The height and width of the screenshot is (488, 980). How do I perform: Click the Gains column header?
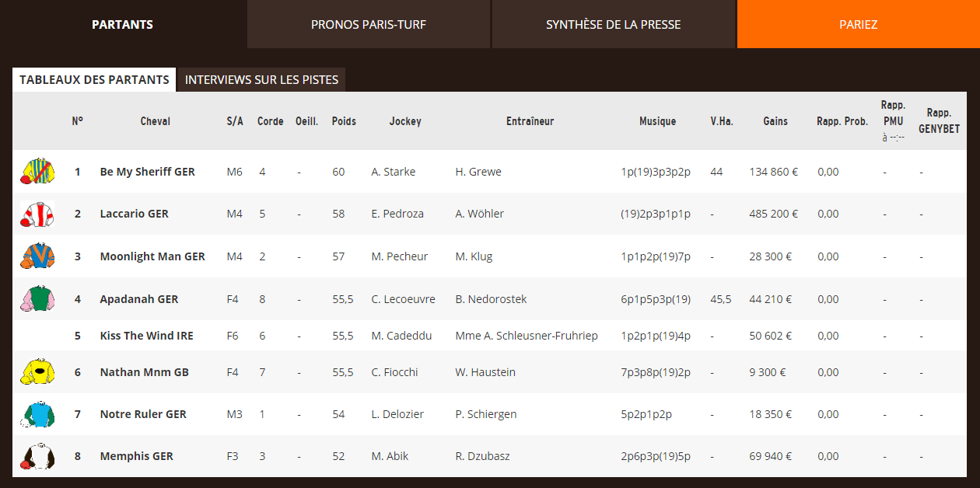tap(775, 121)
